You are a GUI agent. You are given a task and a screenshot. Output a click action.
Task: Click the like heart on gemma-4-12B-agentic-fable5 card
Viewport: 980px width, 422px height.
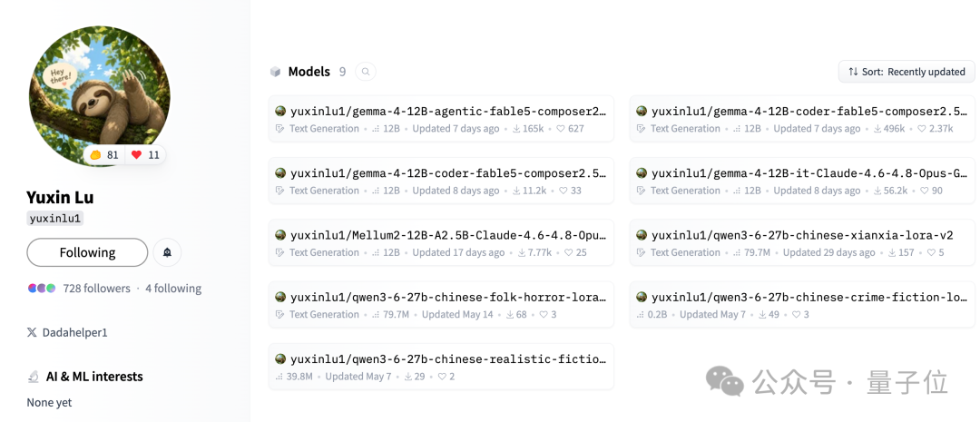pyautogui.click(x=562, y=129)
